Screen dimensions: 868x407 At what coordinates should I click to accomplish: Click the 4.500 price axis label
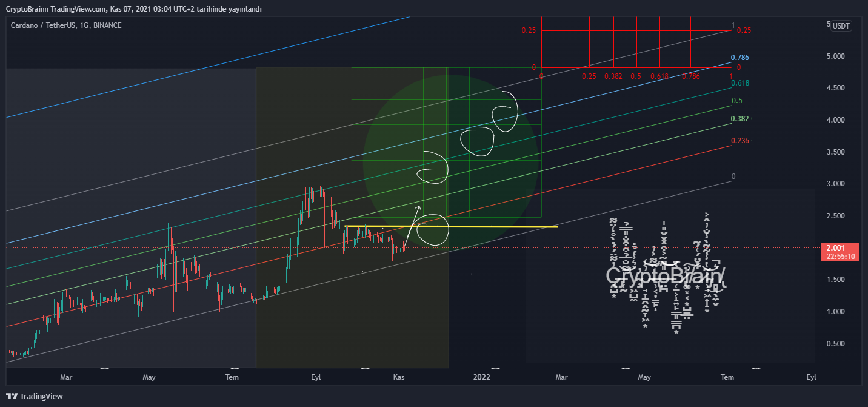pos(836,88)
